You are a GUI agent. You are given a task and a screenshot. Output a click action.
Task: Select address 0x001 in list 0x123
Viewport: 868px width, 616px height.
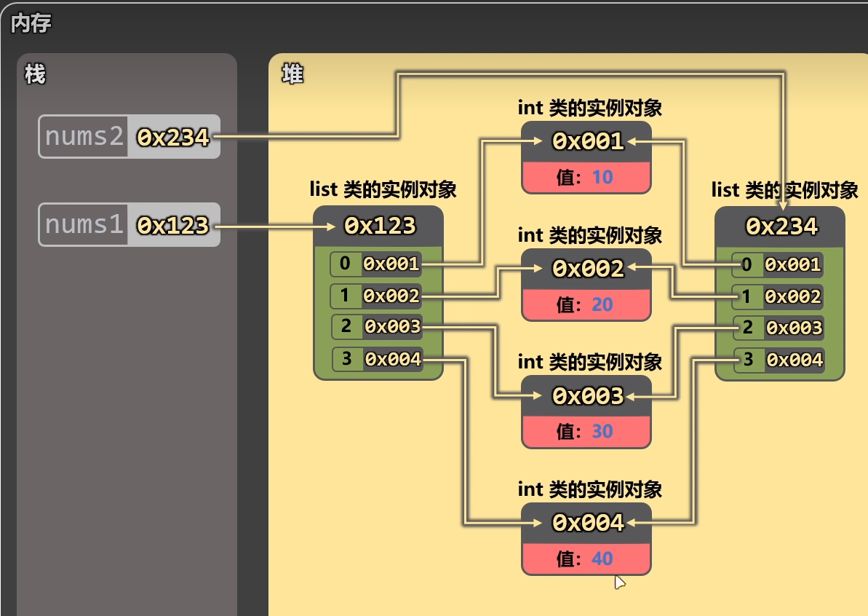(x=391, y=264)
